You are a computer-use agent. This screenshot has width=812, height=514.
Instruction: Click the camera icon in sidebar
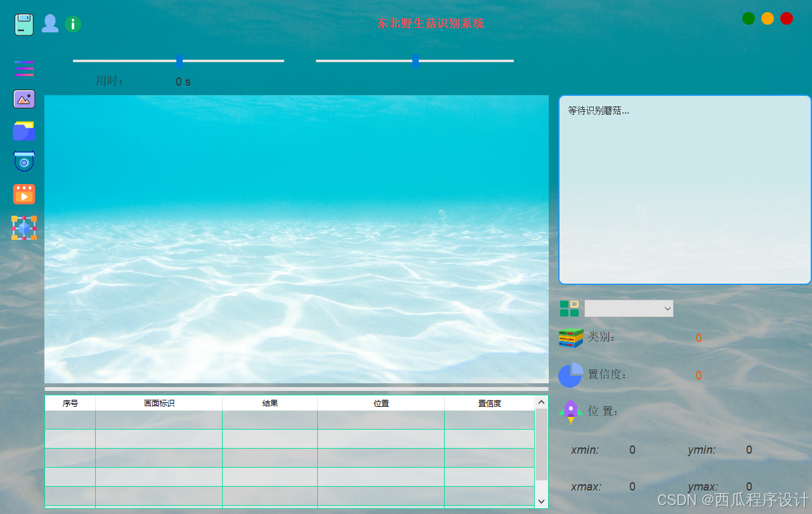tap(24, 161)
